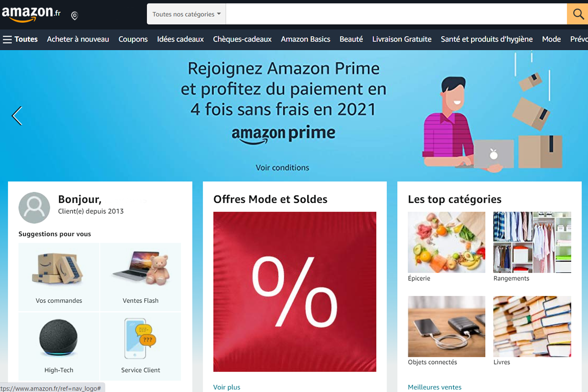
Task: Open the Service Client phone icon tile
Action: coord(140,346)
